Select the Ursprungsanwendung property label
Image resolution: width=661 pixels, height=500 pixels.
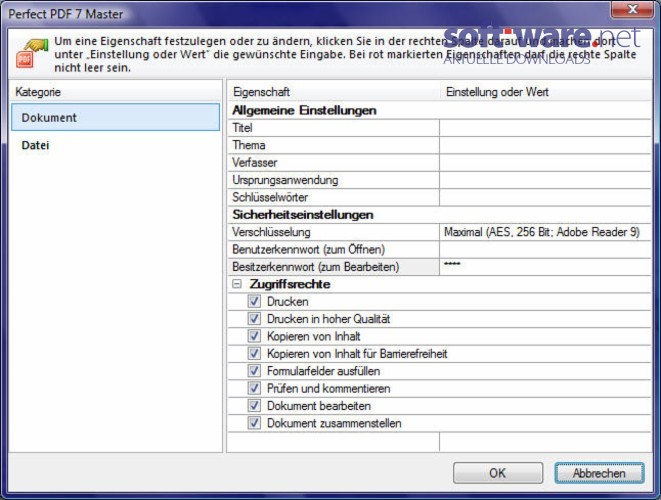[285, 180]
